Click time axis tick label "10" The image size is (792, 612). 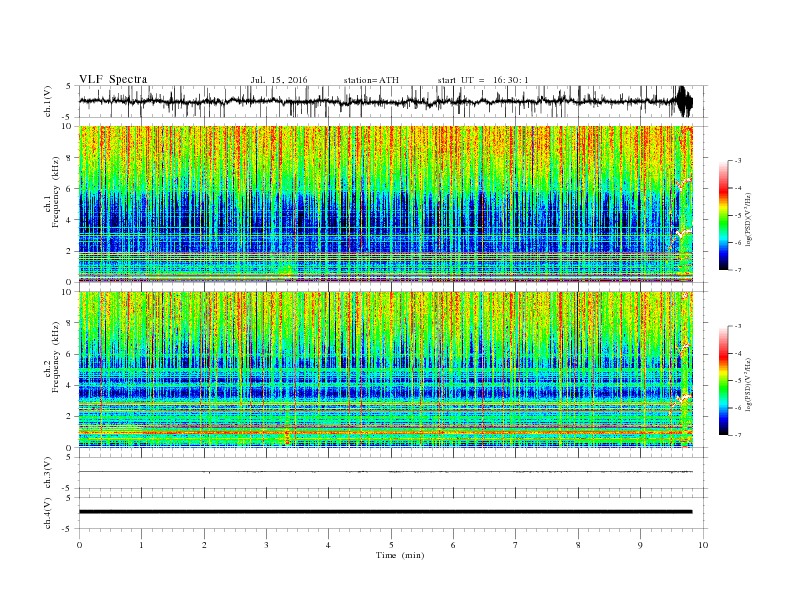(x=703, y=545)
